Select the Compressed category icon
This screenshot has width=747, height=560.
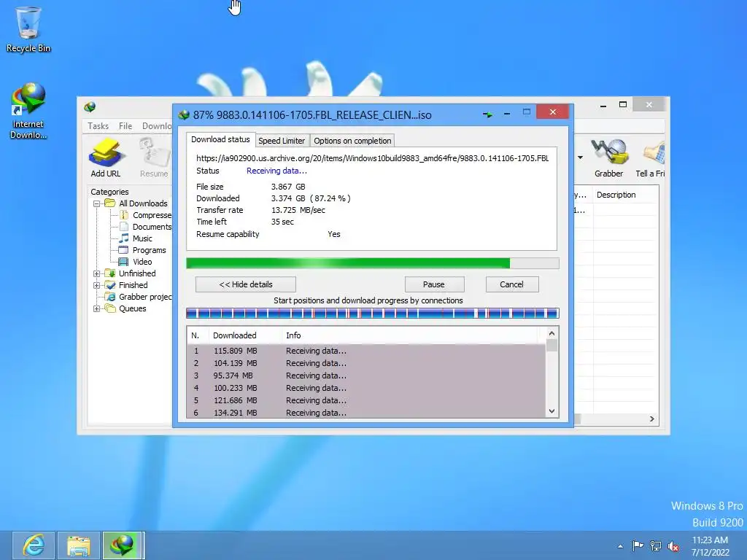point(124,215)
